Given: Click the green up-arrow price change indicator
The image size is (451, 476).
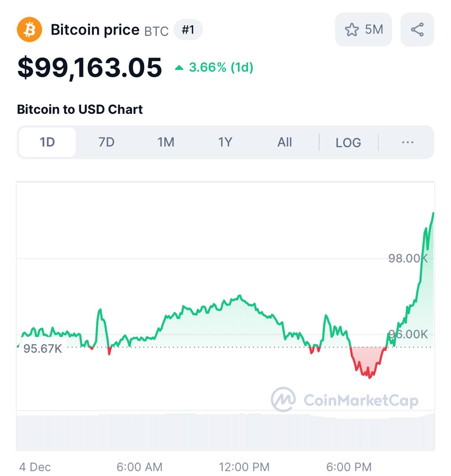Looking at the screenshot, I should [179, 68].
